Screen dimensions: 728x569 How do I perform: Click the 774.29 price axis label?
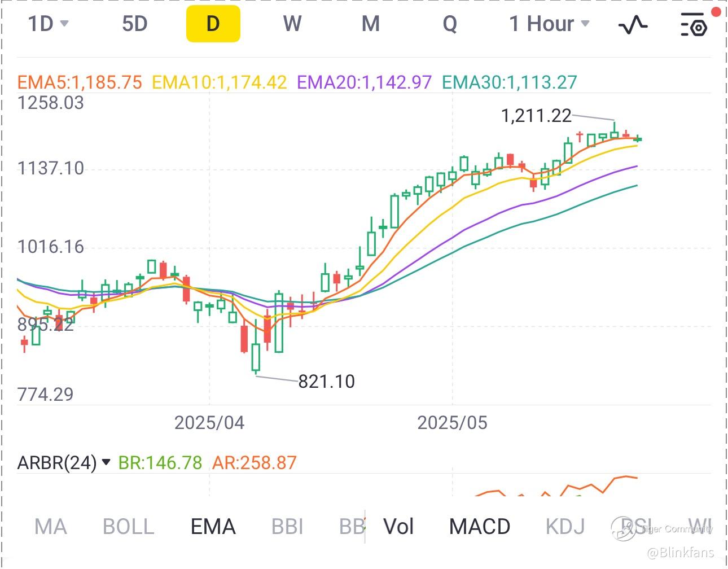coord(46,394)
